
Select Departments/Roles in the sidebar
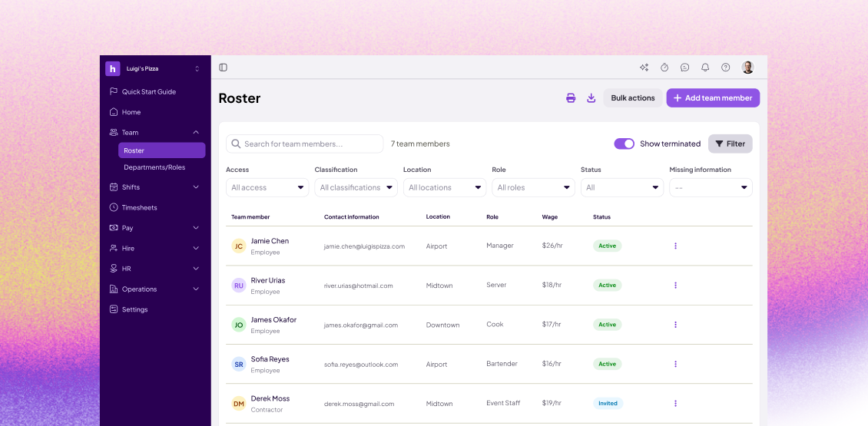click(x=154, y=167)
